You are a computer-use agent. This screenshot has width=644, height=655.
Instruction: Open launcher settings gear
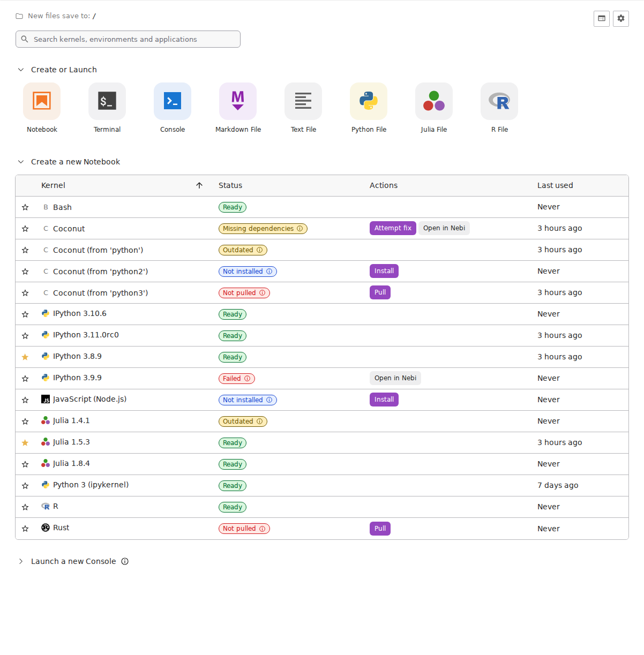(x=621, y=19)
